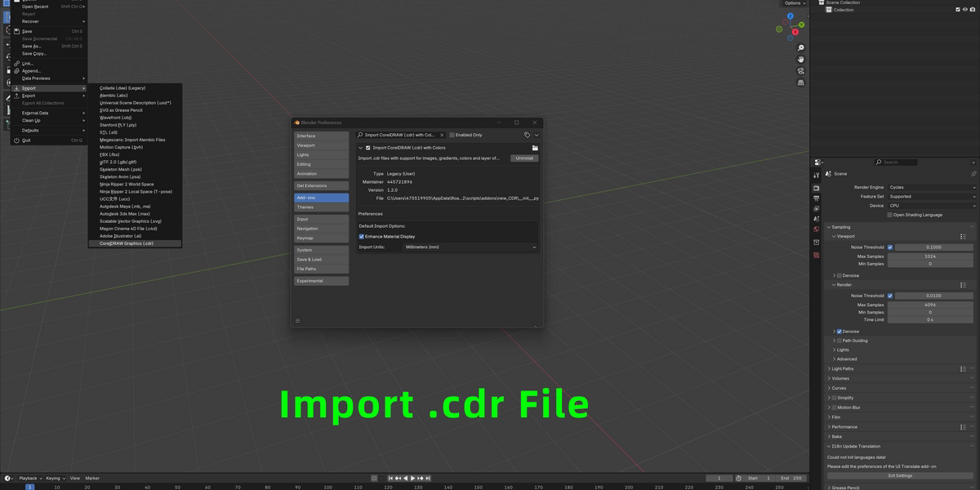The height and width of the screenshot is (490, 980).
Task: Clear the add-on search with X icon
Action: click(x=442, y=135)
